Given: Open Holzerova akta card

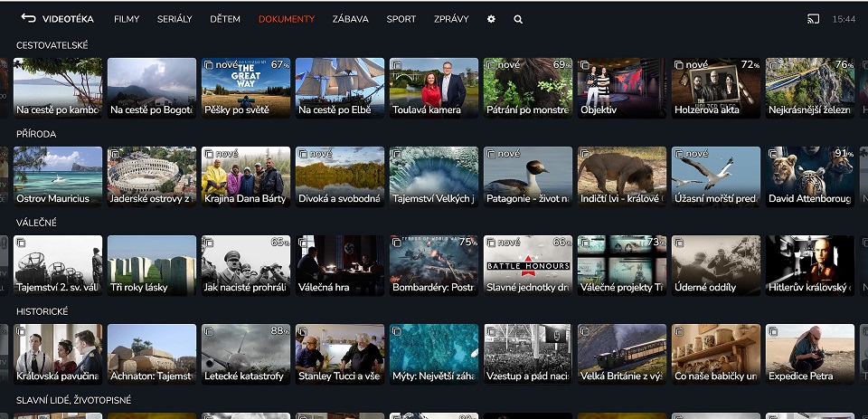Looking at the screenshot, I should [x=716, y=88].
